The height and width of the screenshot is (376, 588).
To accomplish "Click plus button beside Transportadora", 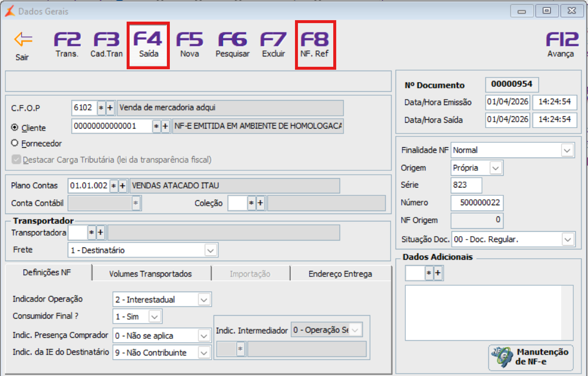I will click(100, 232).
